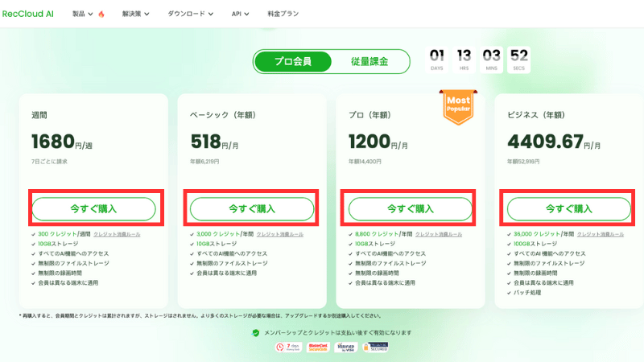Switch to the 従量課金 toggle option
The height and width of the screenshot is (362, 644).
coord(369,62)
